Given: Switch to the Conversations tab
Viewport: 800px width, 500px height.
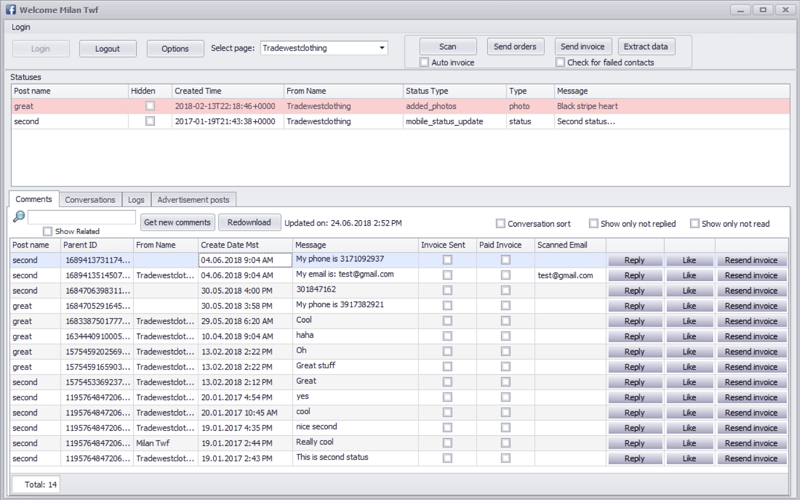Looking at the screenshot, I should tap(90, 199).
